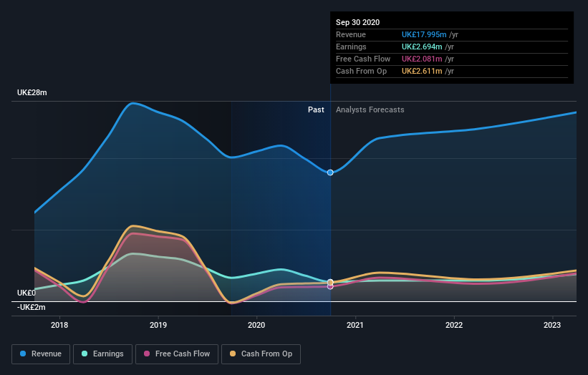Click the UK£28m y-axis label
The width and height of the screenshot is (588, 375).
(32, 92)
